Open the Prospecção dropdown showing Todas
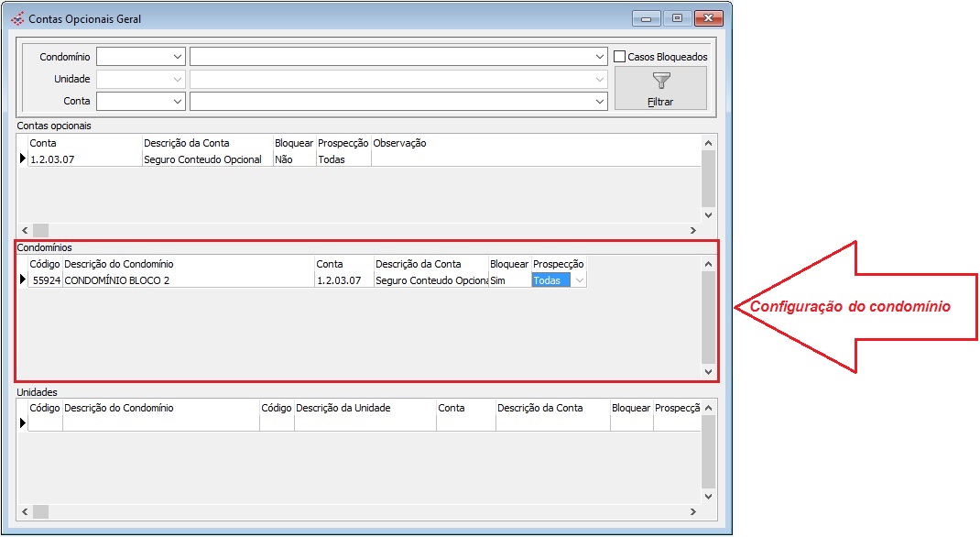980x537 pixels. (578, 280)
